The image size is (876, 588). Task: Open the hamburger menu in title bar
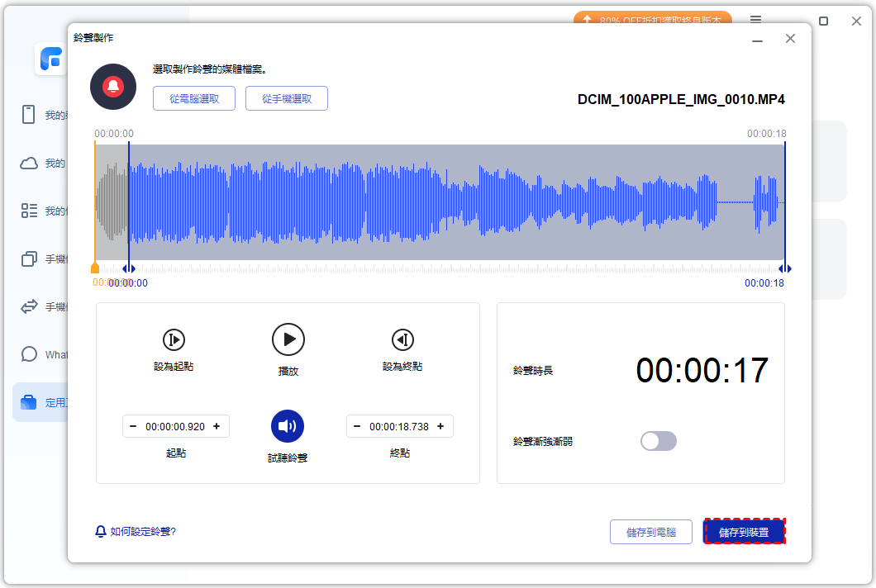click(756, 20)
